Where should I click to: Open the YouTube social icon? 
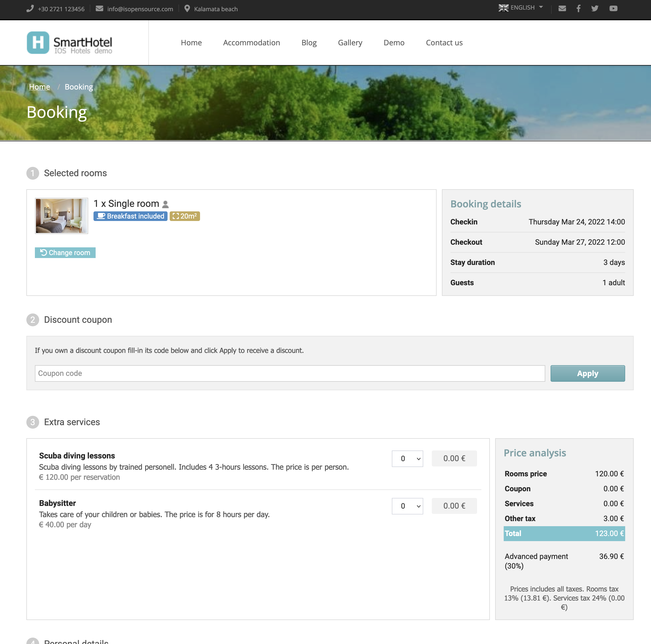click(x=613, y=9)
